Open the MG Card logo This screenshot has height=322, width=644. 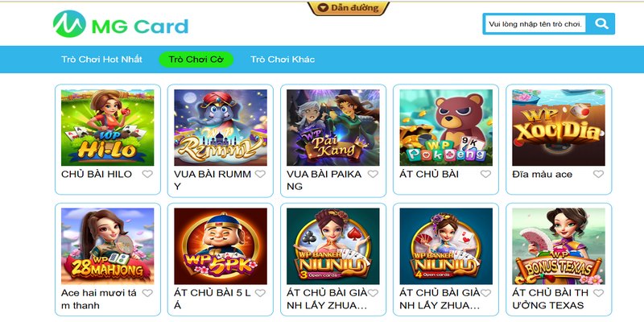click(121, 24)
